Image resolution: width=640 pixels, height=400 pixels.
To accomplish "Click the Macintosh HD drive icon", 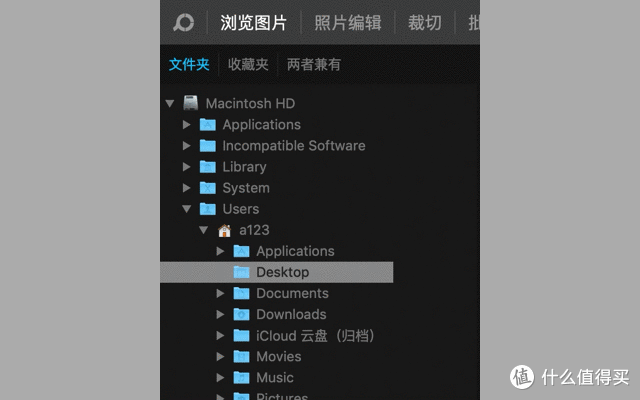I will point(191,103).
